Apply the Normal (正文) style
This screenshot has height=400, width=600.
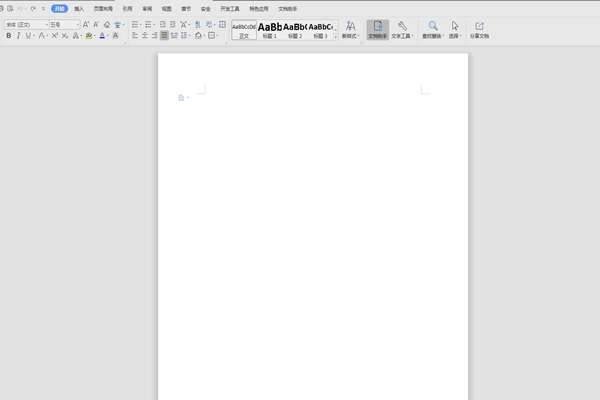pyautogui.click(x=244, y=29)
